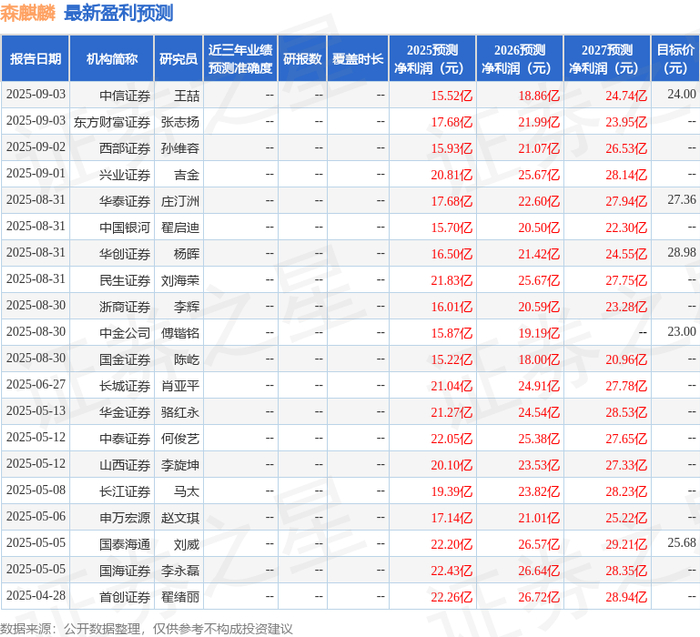Click researcher name 庄汀洲
This screenshot has height=637, width=700.
(180, 201)
